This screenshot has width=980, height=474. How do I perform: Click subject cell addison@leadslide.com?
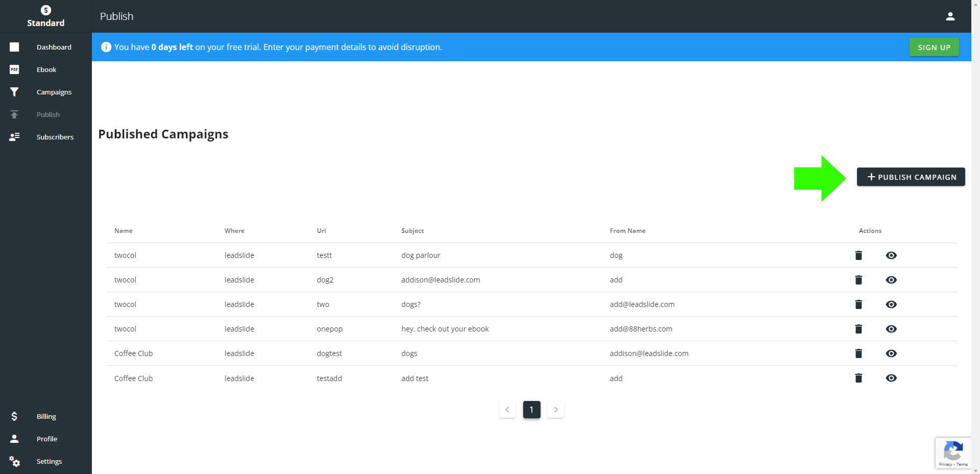coord(440,280)
